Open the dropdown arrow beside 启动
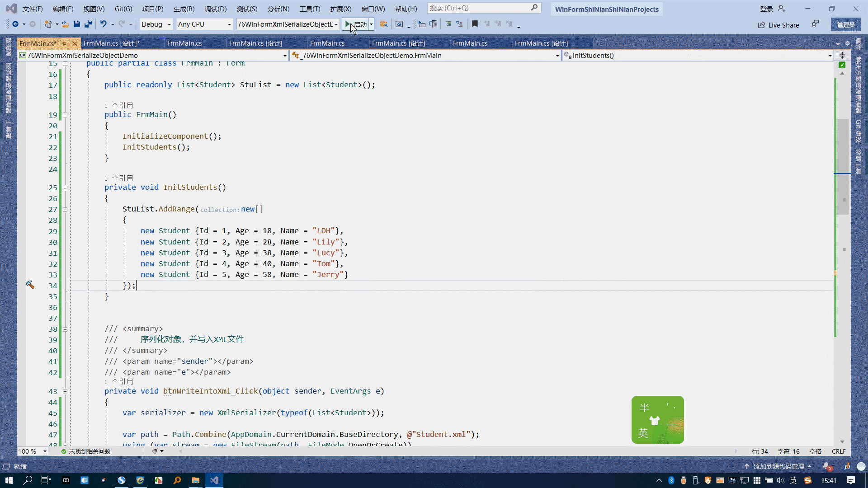Viewport: 868px width, 488px height. (x=371, y=24)
